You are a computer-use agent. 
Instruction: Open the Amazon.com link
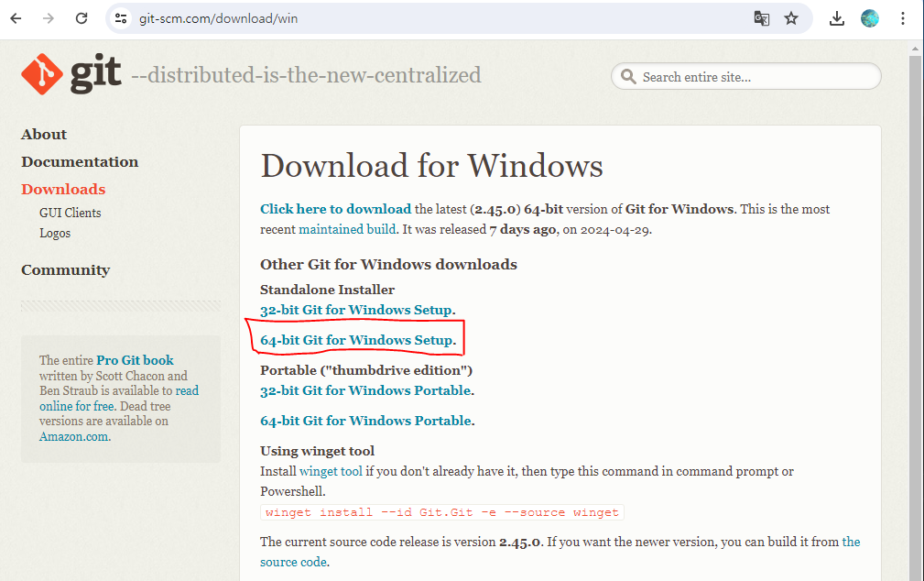coord(73,436)
